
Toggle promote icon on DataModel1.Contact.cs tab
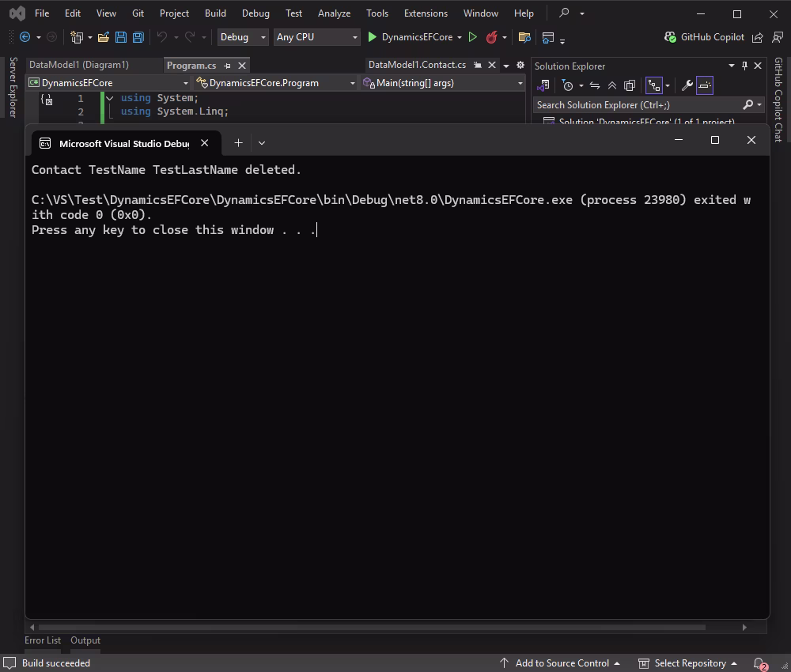[477, 65]
